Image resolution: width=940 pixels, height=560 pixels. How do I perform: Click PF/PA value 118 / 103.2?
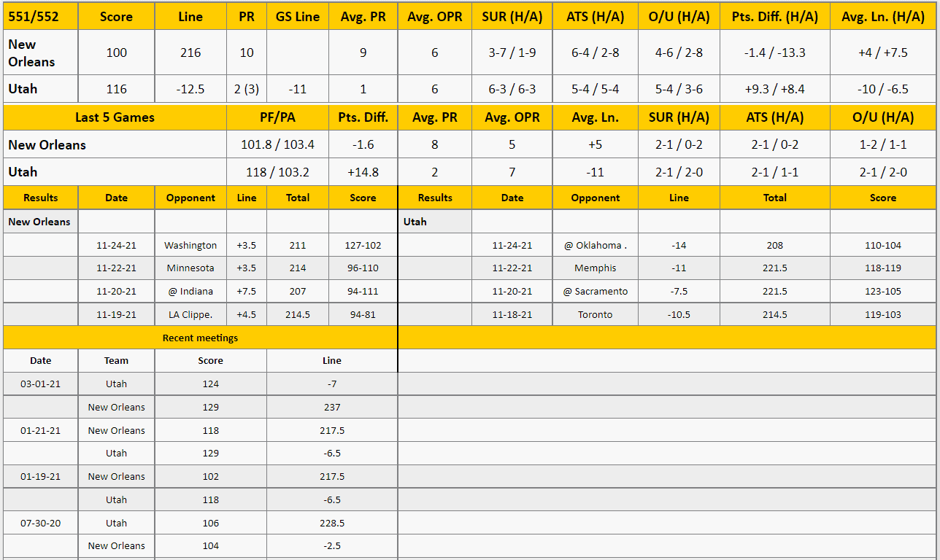tap(277, 172)
